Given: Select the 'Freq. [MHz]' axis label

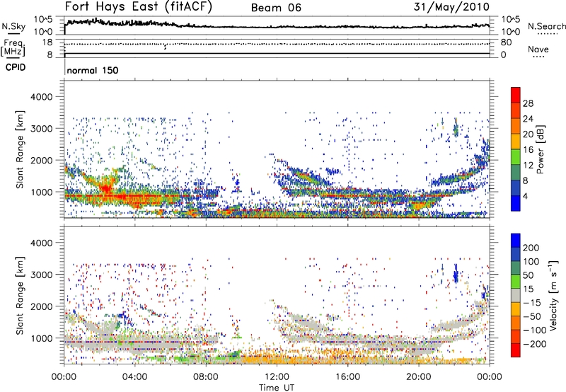Looking at the screenshot, I should 13,48.
